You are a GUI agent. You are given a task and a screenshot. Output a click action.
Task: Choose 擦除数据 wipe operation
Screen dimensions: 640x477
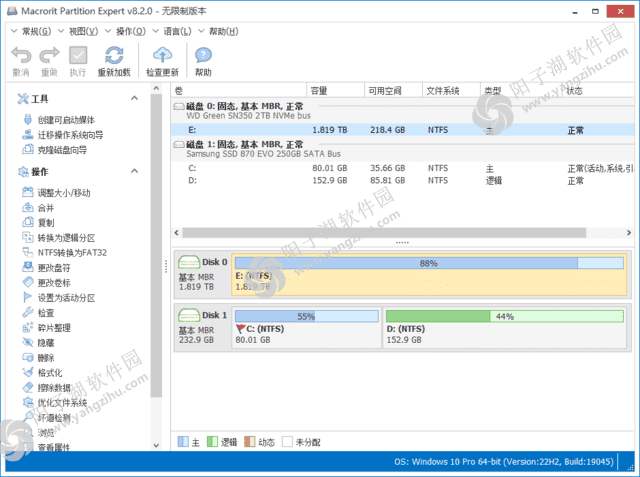[x=53, y=388]
